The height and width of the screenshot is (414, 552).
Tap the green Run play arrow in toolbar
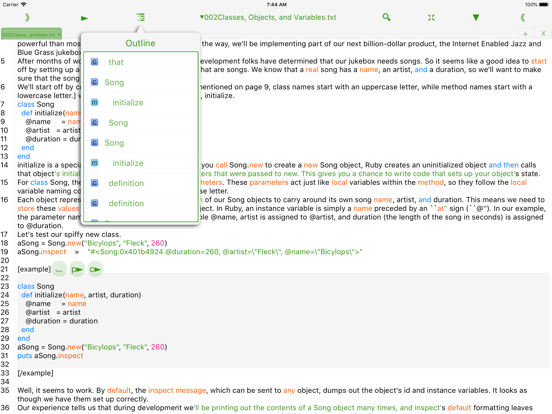(84, 18)
